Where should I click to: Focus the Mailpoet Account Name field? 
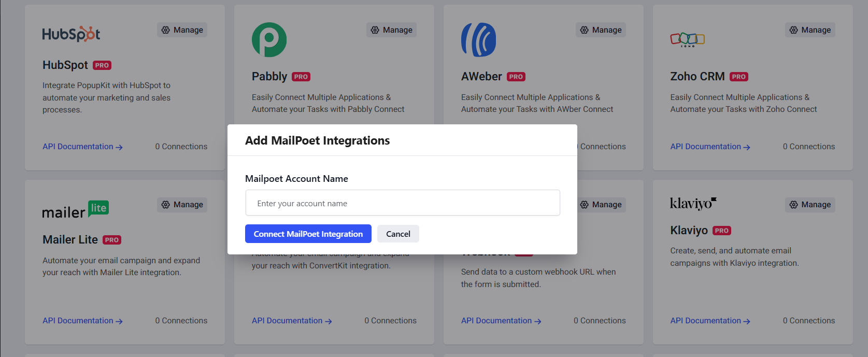[x=402, y=203]
